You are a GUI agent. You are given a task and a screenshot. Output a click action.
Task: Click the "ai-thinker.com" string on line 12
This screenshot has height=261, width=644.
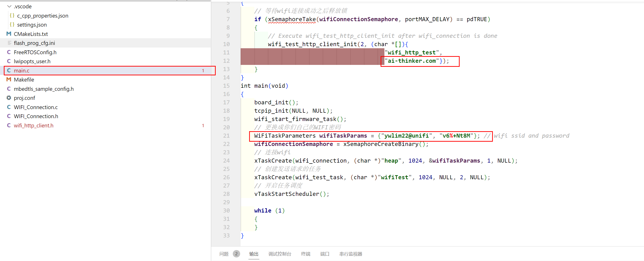(x=411, y=61)
